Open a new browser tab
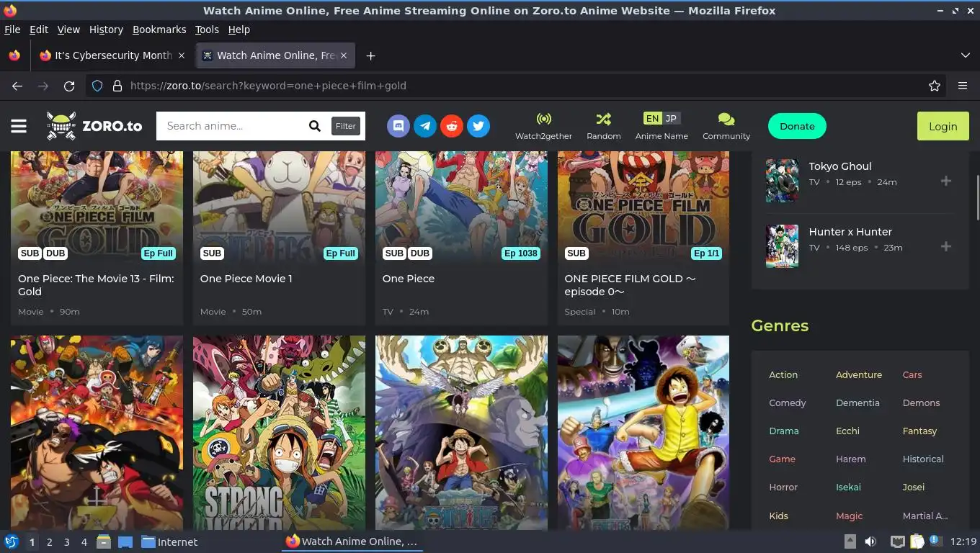Screen dimensions: 980x553 tap(370, 55)
